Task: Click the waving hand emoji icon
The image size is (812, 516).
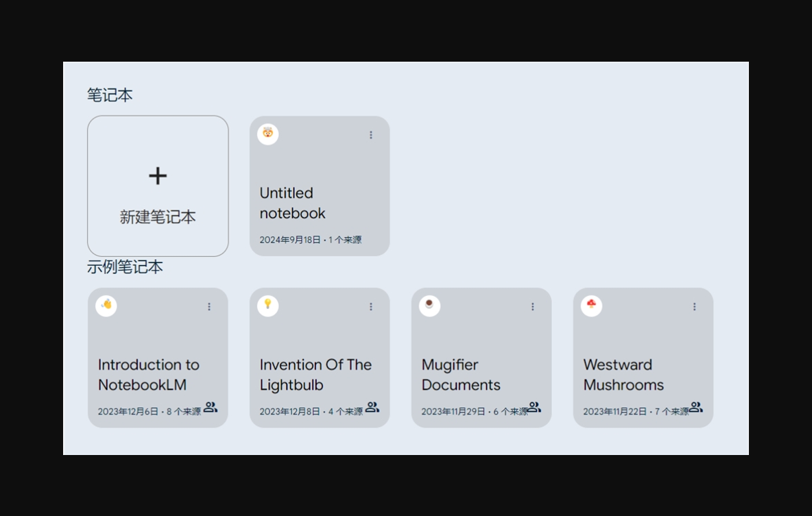Action: [106, 306]
